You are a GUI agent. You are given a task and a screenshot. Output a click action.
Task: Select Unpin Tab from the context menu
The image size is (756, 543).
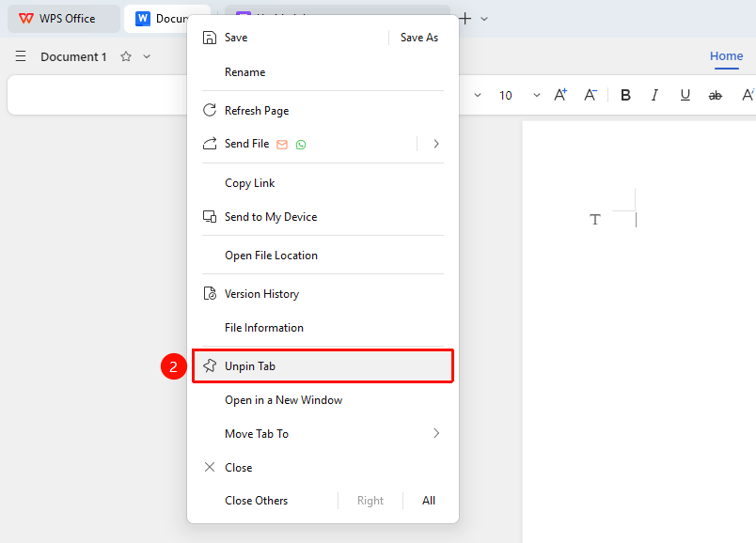point(323,366)
